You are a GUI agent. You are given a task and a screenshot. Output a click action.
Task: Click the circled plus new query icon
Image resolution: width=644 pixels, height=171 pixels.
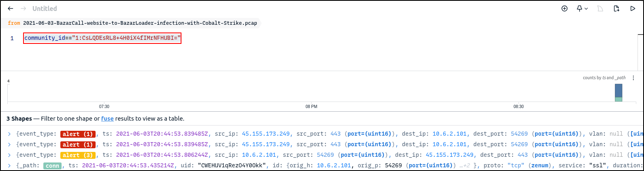[x=564, y=9]
